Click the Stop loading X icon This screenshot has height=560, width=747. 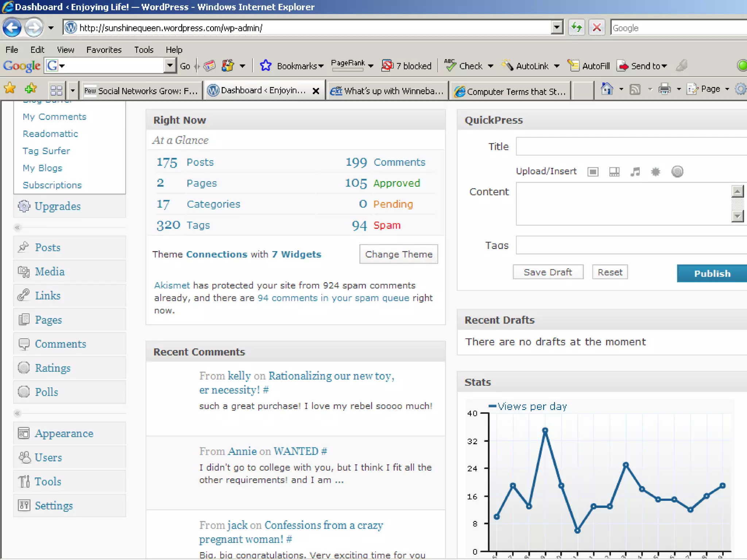(597, 28)
